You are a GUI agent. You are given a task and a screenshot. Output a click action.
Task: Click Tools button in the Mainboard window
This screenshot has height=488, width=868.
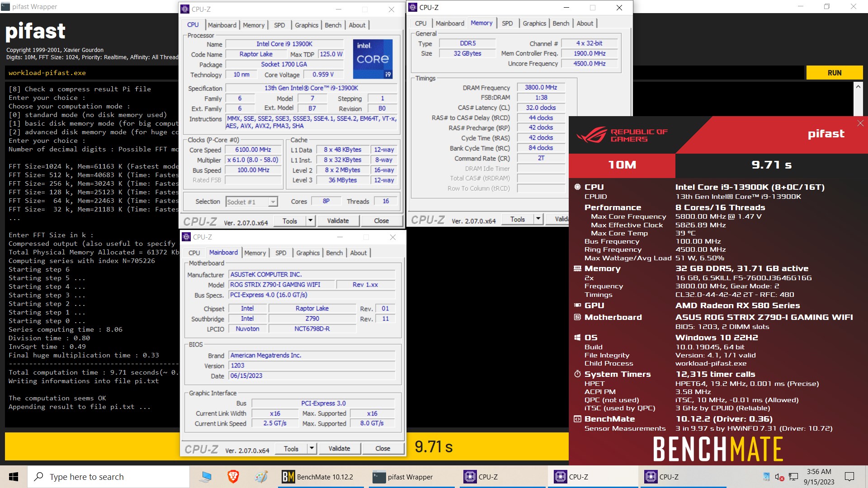click(291, 448)
